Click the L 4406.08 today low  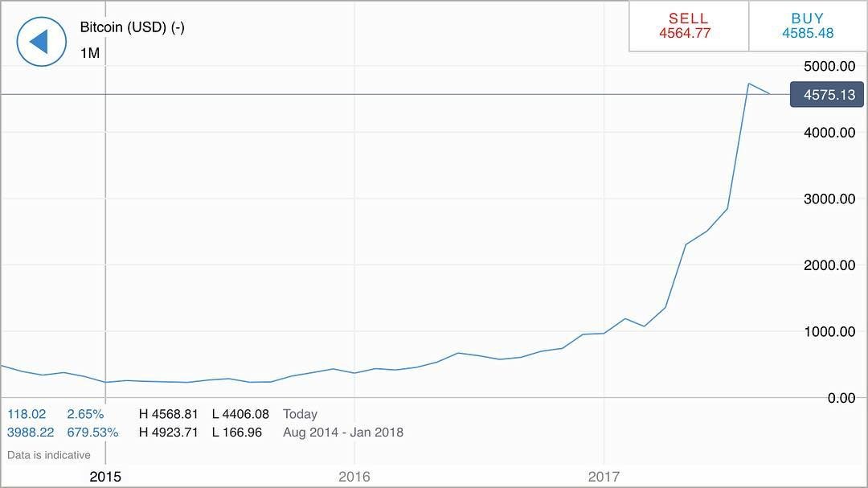click(x=241, y=414)
